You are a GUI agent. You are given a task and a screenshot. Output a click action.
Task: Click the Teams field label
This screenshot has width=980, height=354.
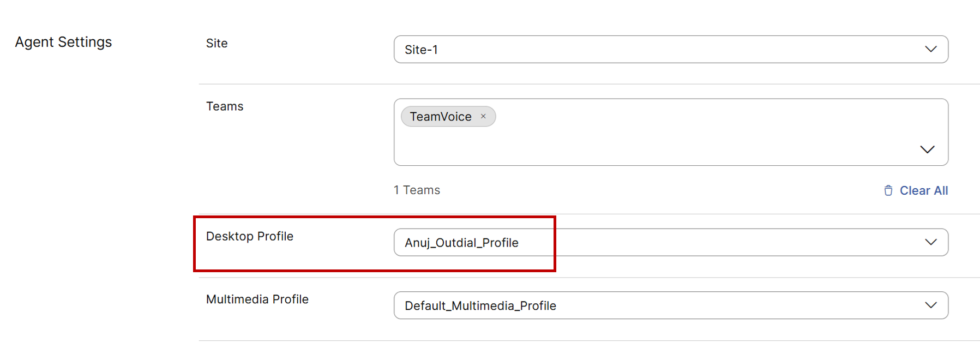click(224, 106)
